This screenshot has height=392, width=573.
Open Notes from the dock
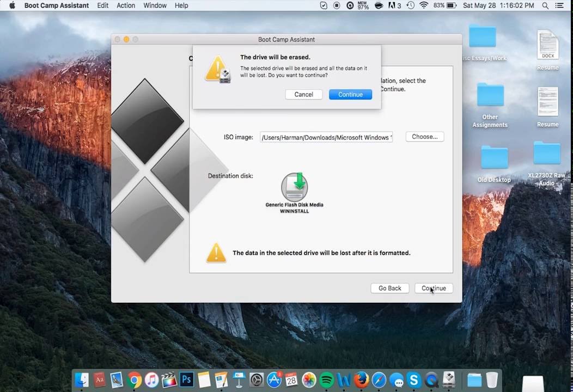[x=204, y=380]
